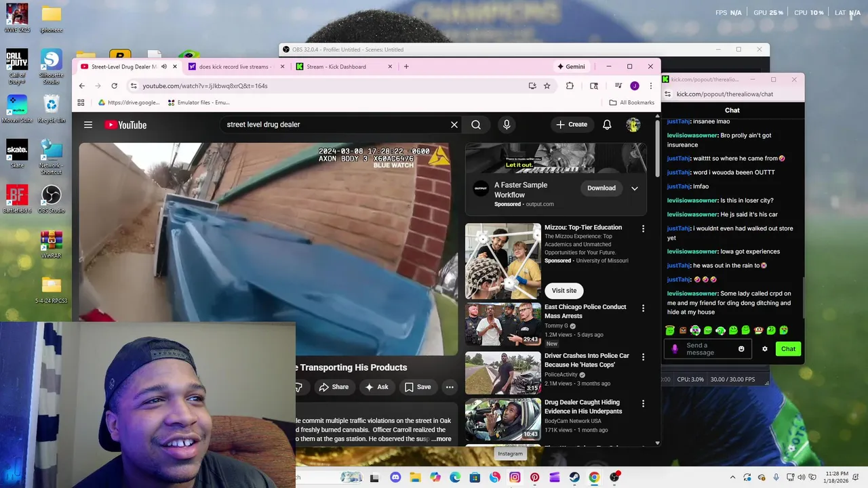Open Chrome three-dot menu
Viewport: 868px width, 488px height.
click(651, 86)
